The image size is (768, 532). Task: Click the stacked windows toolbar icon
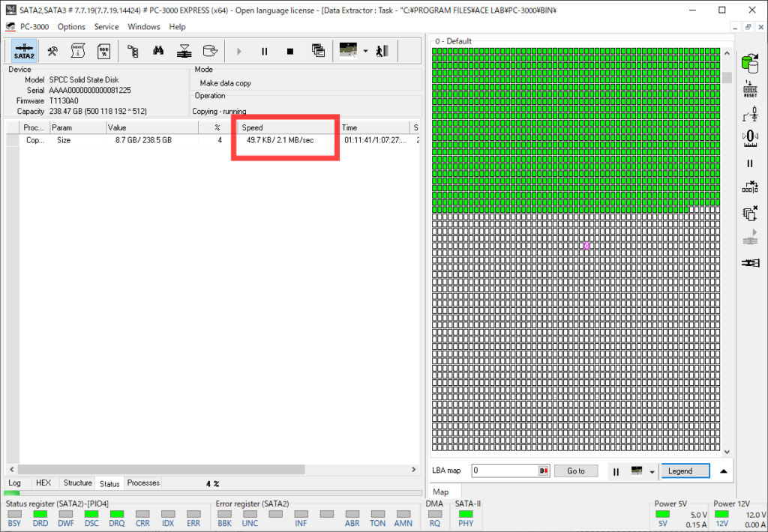[x=318, y=50]
